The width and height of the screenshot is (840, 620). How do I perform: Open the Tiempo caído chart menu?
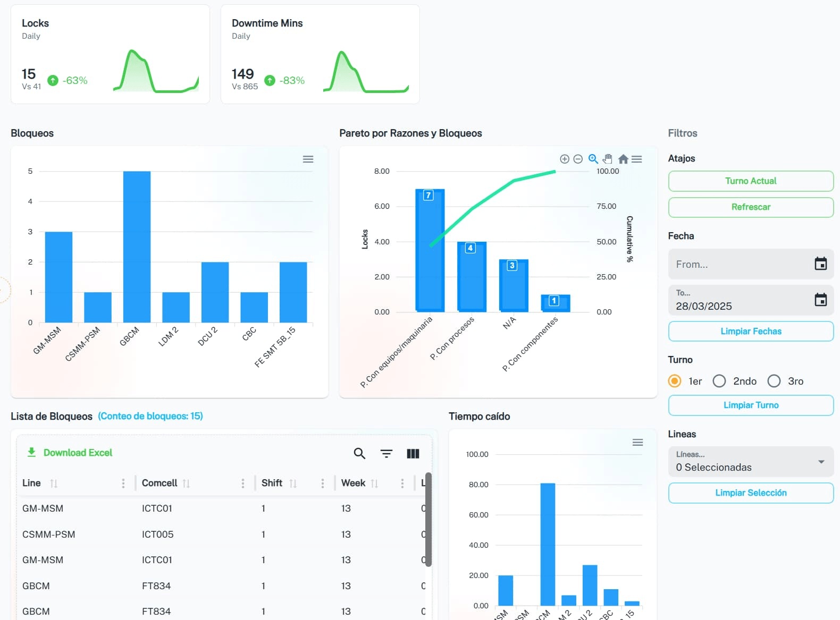click(637, 443)
